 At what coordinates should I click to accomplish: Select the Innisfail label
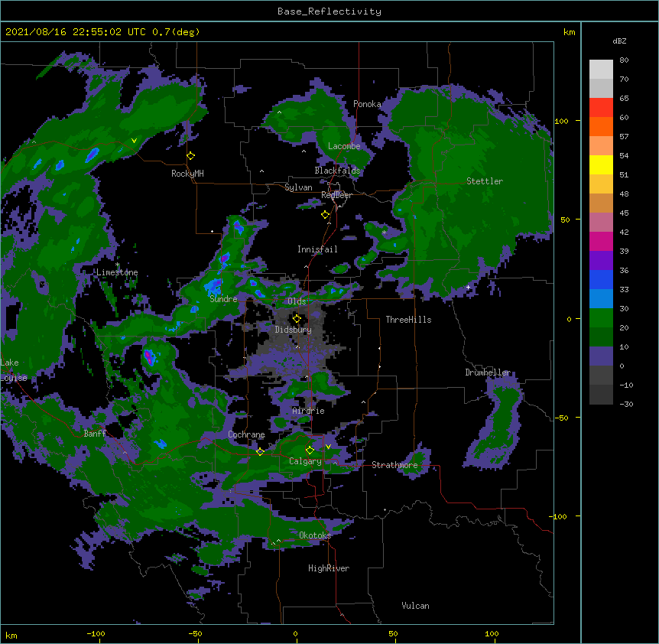317,249
